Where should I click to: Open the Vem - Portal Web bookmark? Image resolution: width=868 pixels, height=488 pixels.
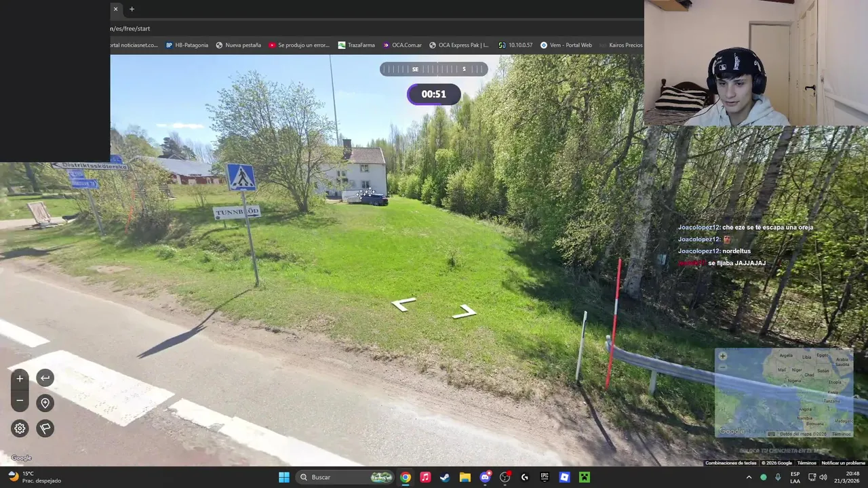click(x=566, y=45)
